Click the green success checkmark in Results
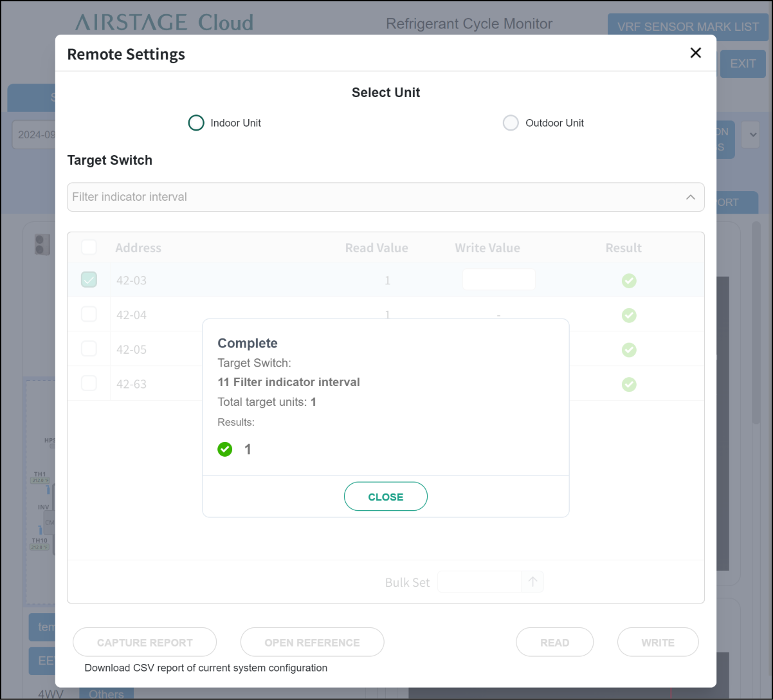Screen dimensions: 773x700 click(x=224, y=449)
